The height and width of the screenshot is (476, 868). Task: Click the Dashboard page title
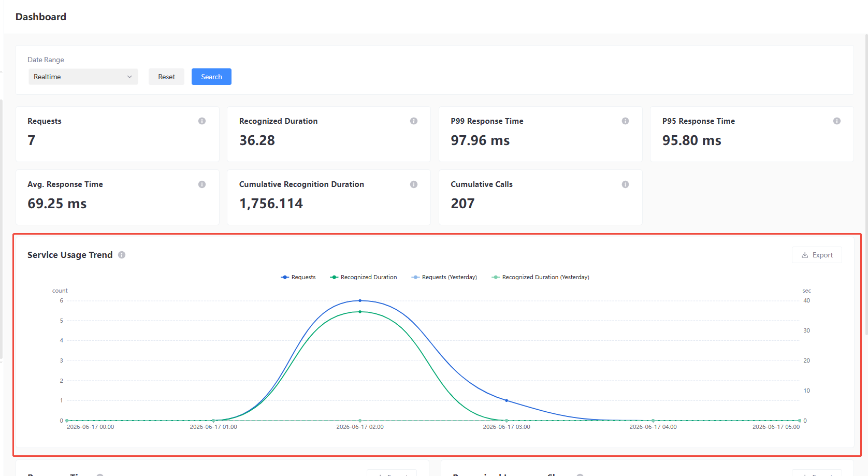click(41, 17)
